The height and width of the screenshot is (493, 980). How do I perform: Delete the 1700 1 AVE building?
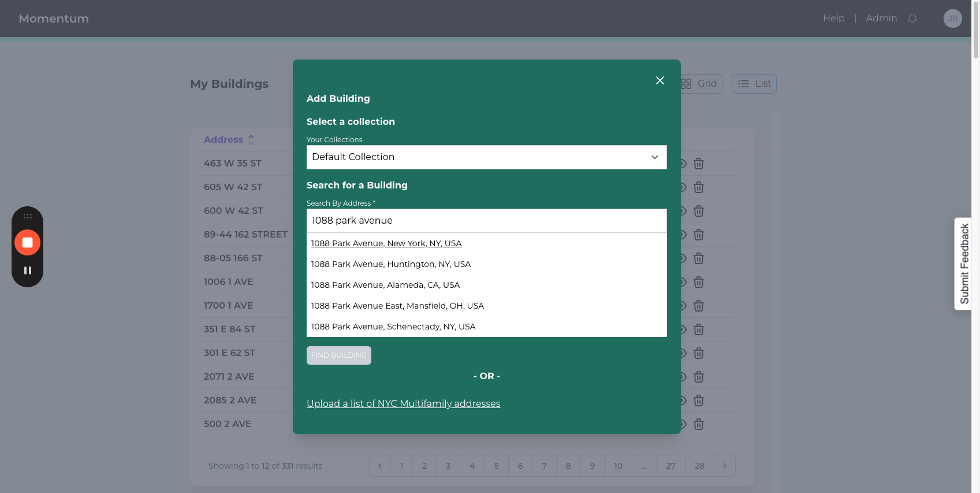pos(699,306)
